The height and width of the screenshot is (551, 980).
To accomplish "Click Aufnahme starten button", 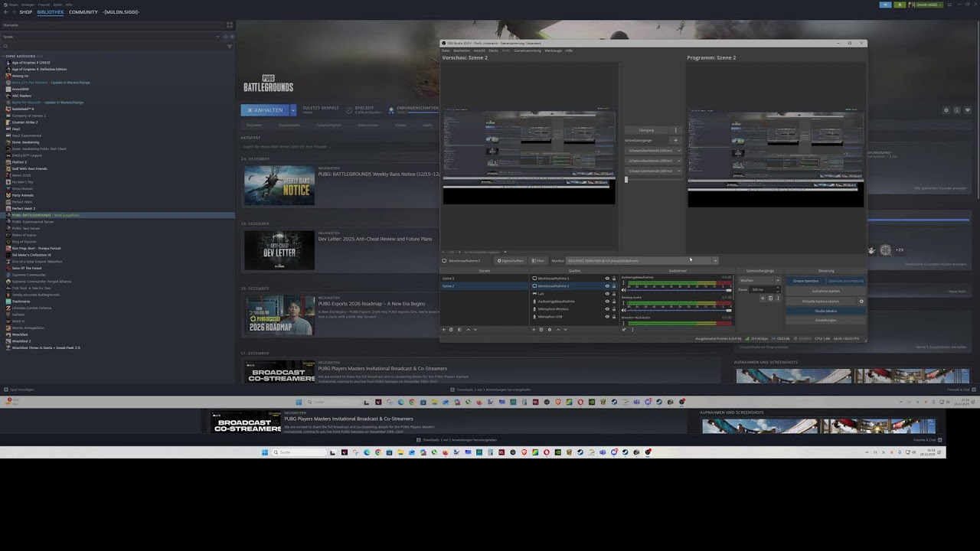I will 826,292.
